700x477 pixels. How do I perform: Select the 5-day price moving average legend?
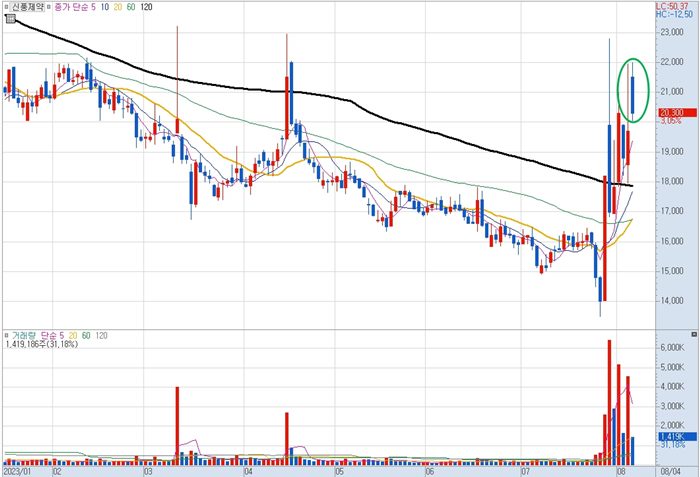[93, 7]
